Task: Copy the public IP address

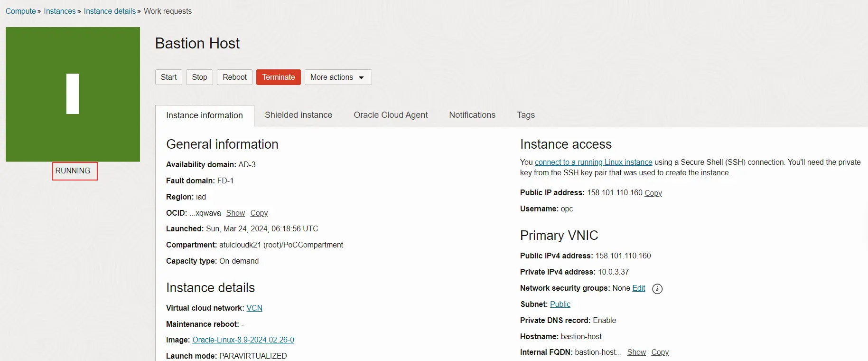Action: click(x=653, y=193)
